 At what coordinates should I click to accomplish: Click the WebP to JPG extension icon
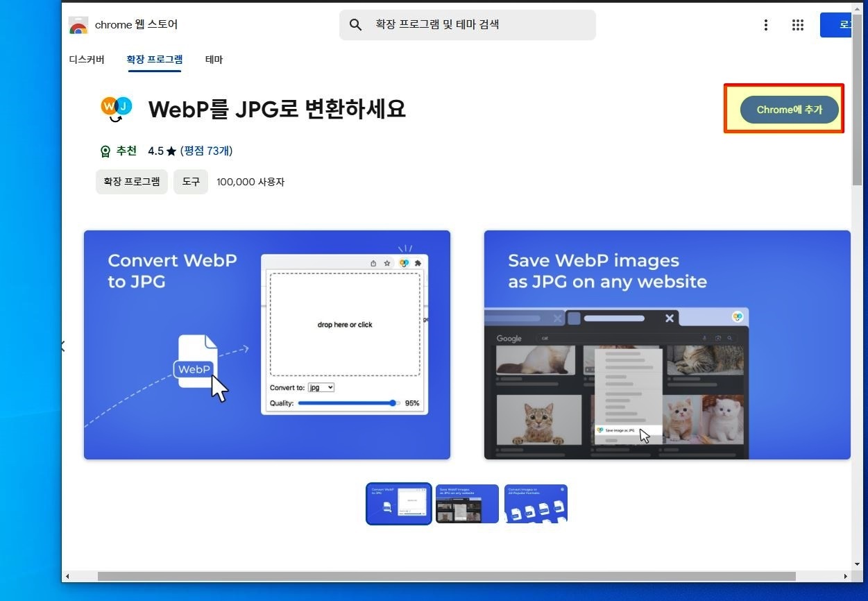pyautogui.click(x=116, y=109)
